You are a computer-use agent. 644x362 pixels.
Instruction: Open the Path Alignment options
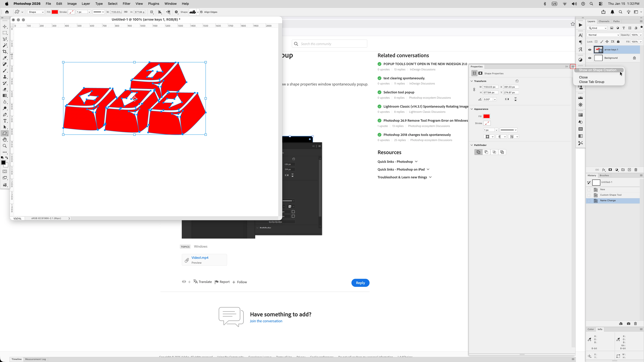click(160, 12)
